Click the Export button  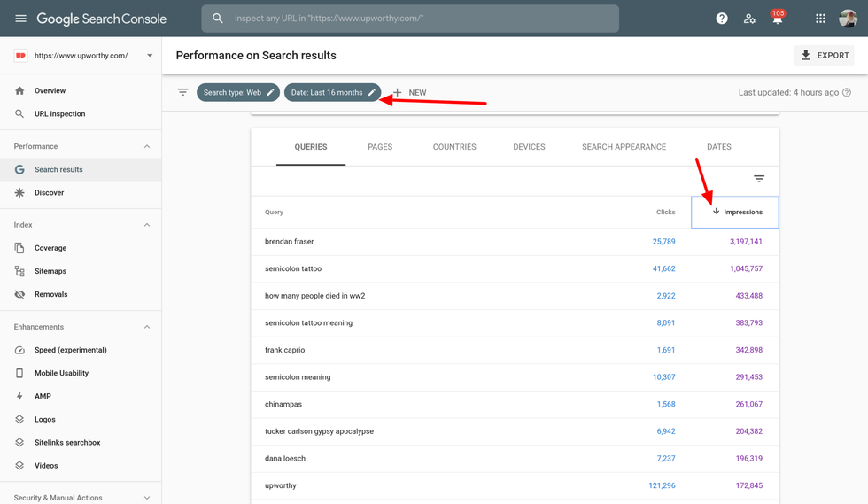pyautogui.click(x=825, y=56)
